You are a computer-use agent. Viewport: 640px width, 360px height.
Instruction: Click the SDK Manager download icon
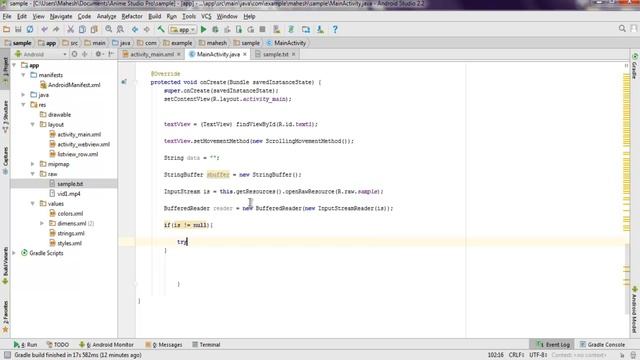pos(320,29)
